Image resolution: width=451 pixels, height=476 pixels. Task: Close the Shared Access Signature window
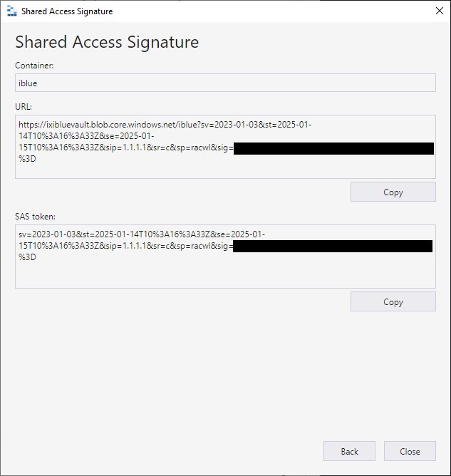coord(437,11)
